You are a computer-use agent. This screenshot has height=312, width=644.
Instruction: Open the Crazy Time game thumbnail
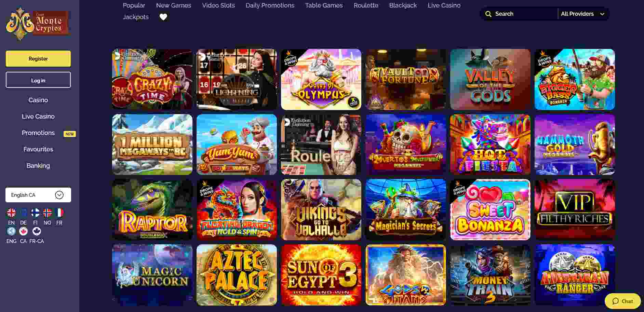click(152, 79)
